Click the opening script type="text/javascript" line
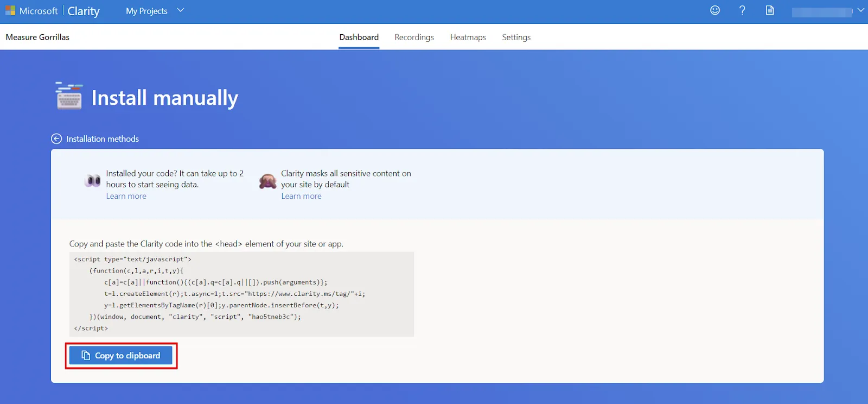Screen dimensions: 868x404 pos(132,259)
